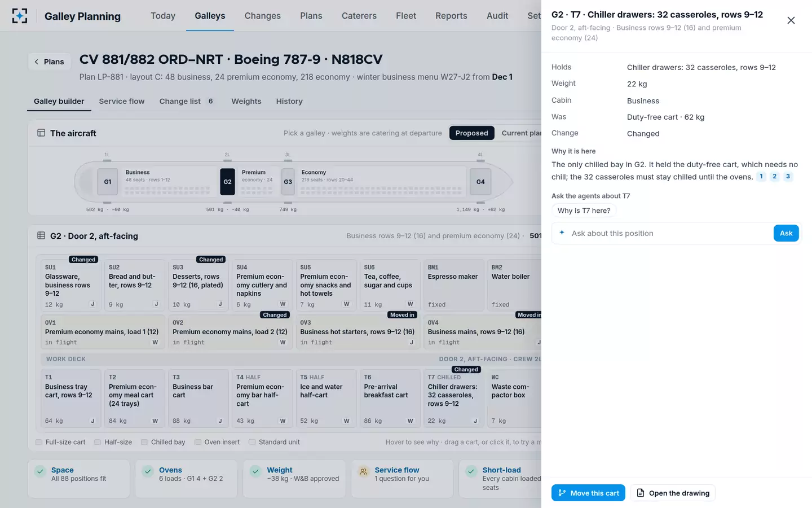812x508 pixels.
Task: Click the Service flow people icon
Action: (364, 471)
